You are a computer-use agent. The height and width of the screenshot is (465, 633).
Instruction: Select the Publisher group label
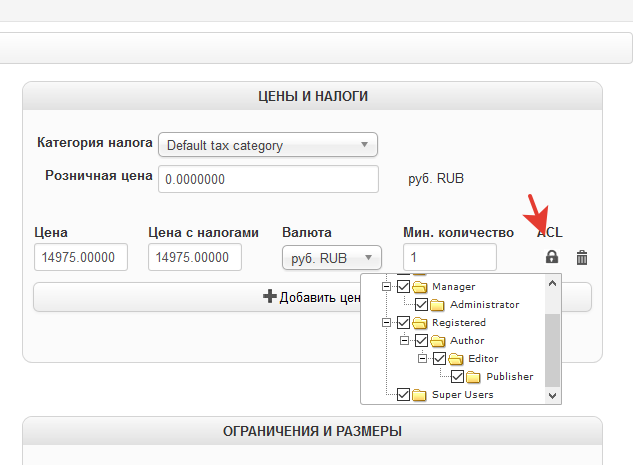click(x=509, y=377)
